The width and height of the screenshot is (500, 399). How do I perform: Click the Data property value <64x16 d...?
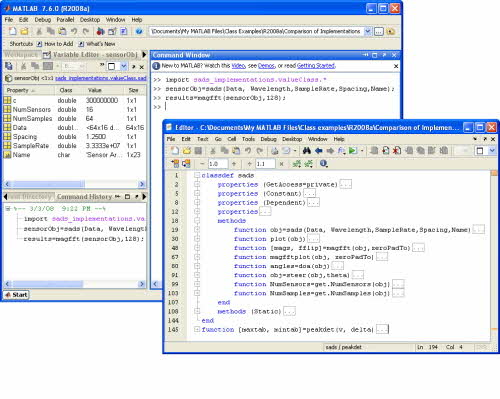pyautogui.click(x=102, y=128)
